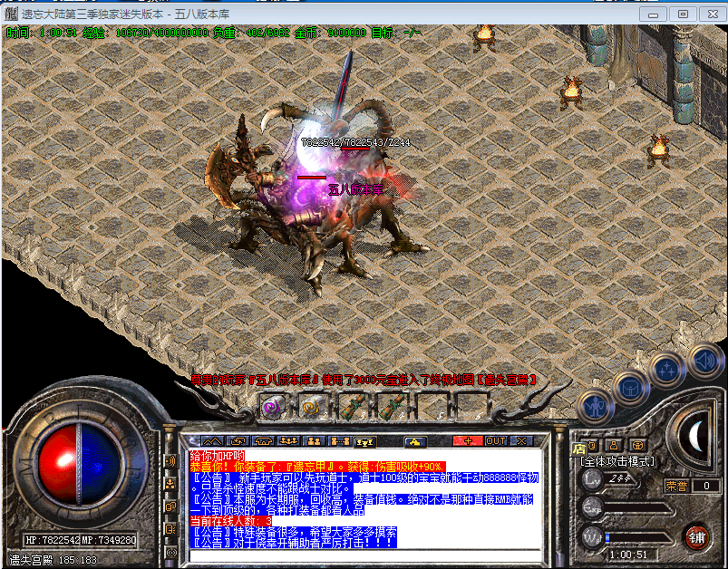Click the ranking trophy icon in chat toolbar
Image resolution: width=728 pixels, height=569 pixels.
click(364, 441)
